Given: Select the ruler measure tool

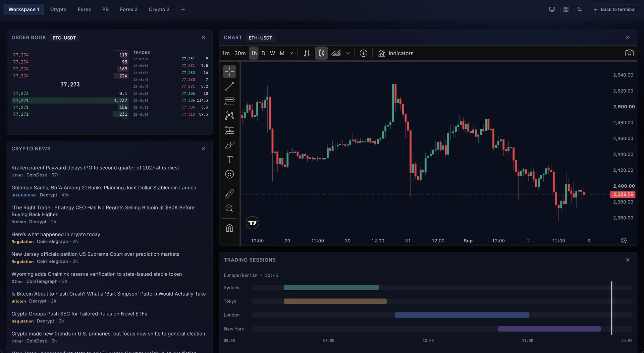Looking at the screenshot, I should coord(229,194).
